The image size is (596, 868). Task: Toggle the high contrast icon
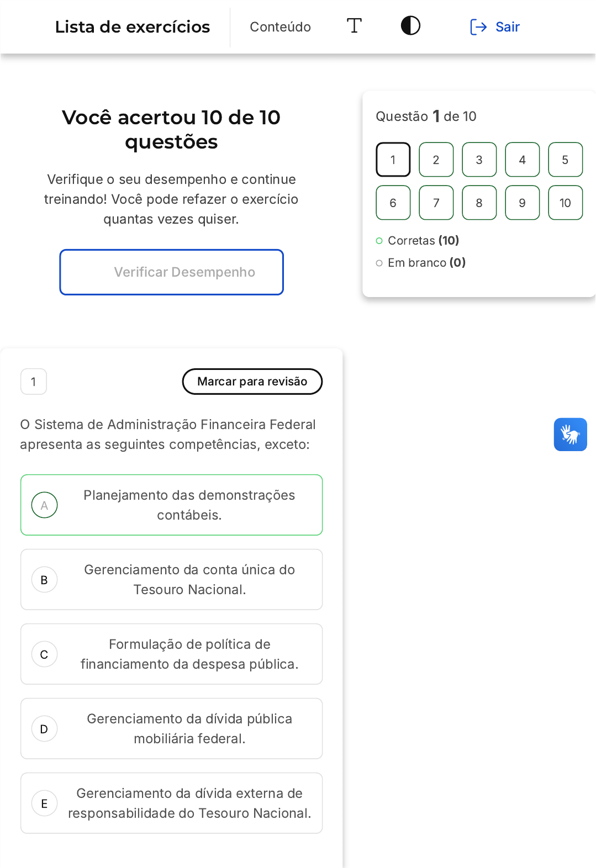(410, 26)
